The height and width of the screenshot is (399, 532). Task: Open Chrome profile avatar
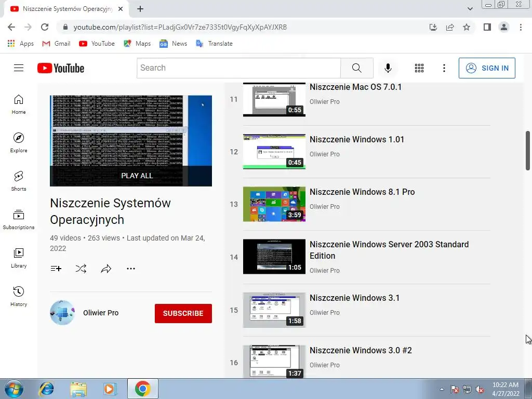[x=504, y=27]
